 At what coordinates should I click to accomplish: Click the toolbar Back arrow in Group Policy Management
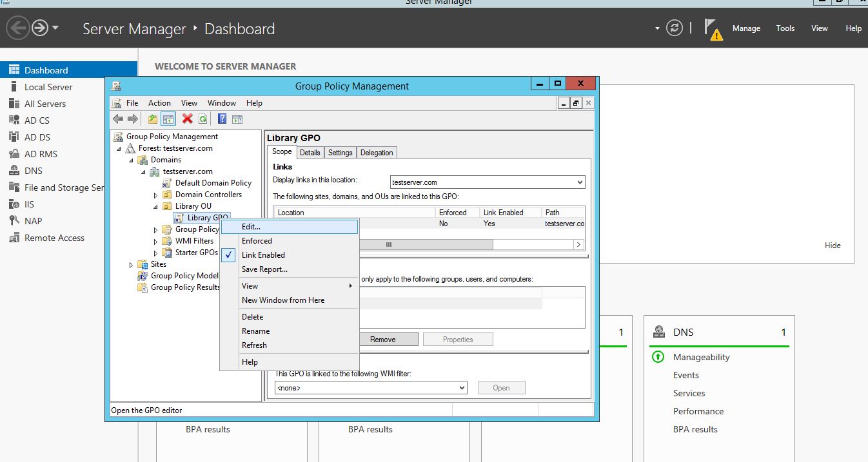[x=118, y=119]
